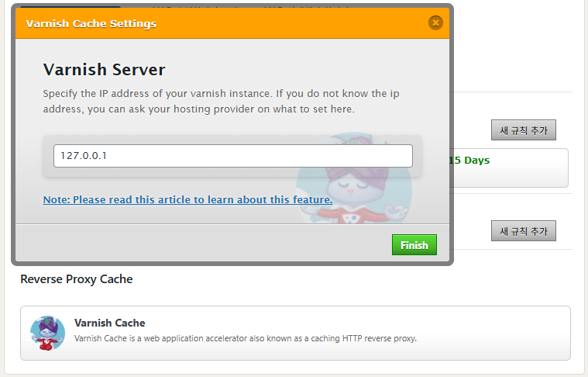Screen dimensions: 588x377
Task: Open the Varnish Cache title entry
Action: coord(110,323)
